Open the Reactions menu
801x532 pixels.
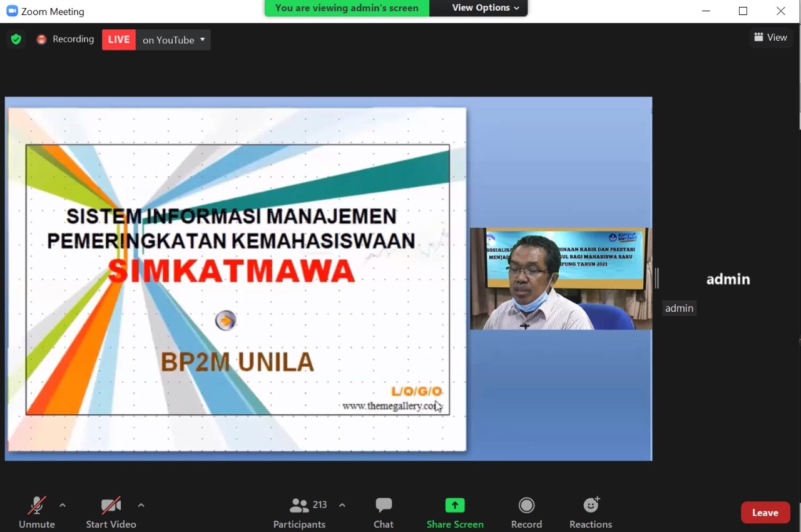click(x=590, y=513)
